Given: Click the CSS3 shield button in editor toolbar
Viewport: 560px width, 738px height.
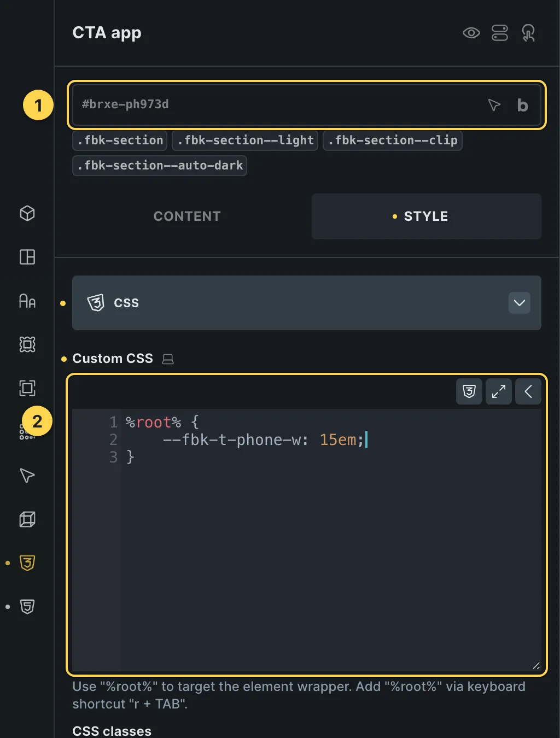Looking at the screenshot, I should [x=469, y=391].
